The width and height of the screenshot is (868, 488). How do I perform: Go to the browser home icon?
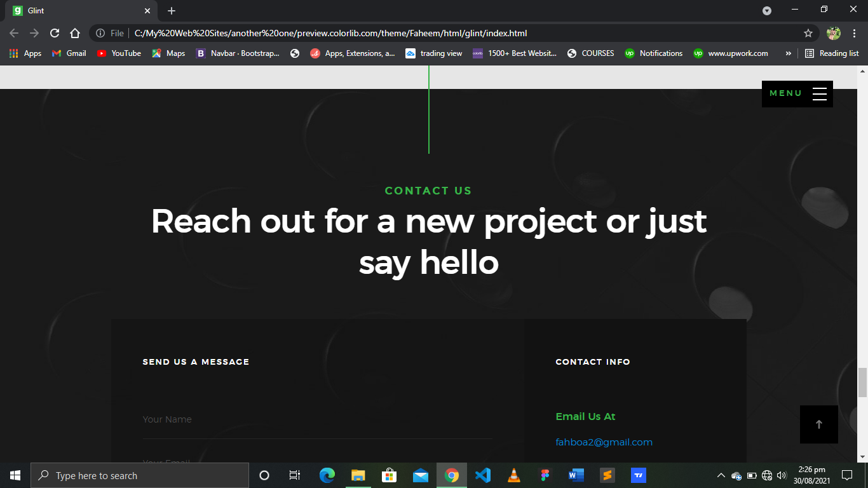75,33
